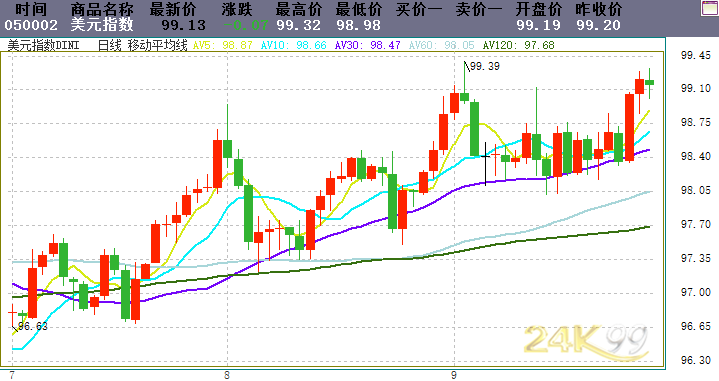
Task: Click the window icon at top right
Action: [710, 8]
